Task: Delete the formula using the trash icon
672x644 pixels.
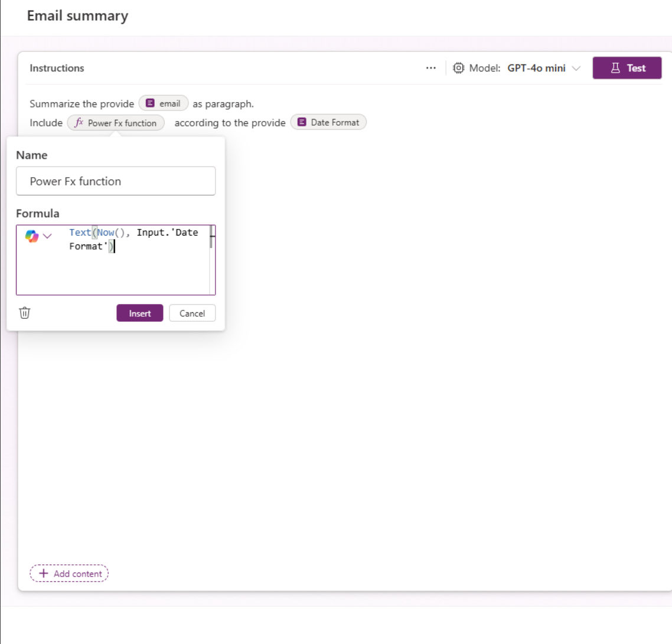Action: tap(24, 313)
